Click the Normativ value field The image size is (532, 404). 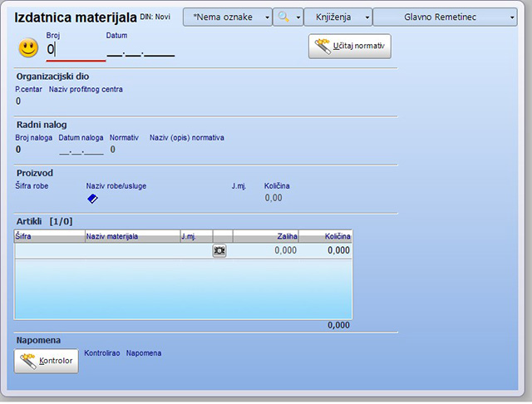[x=113, y=150]
